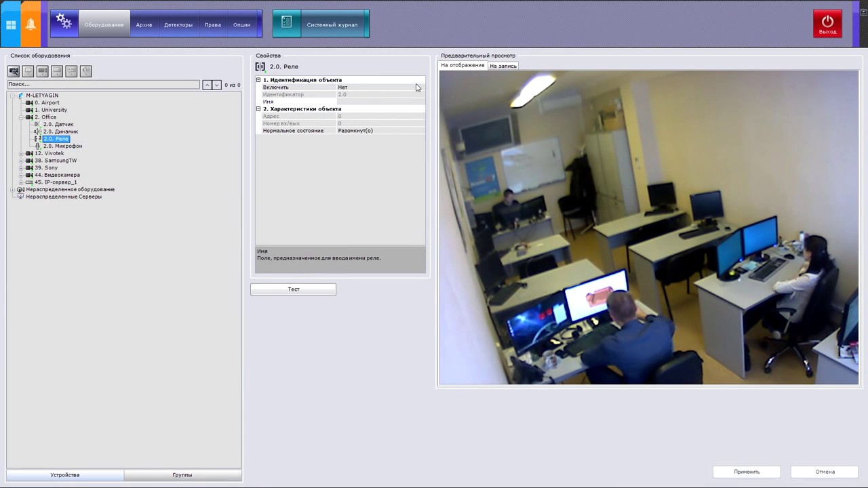Open the Права tab

(x=213, y=25)
